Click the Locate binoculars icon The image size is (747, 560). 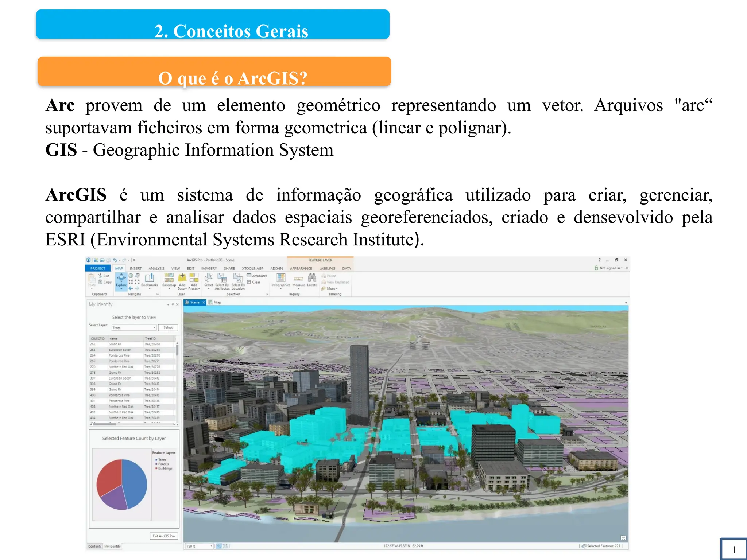tap(312, 278)
